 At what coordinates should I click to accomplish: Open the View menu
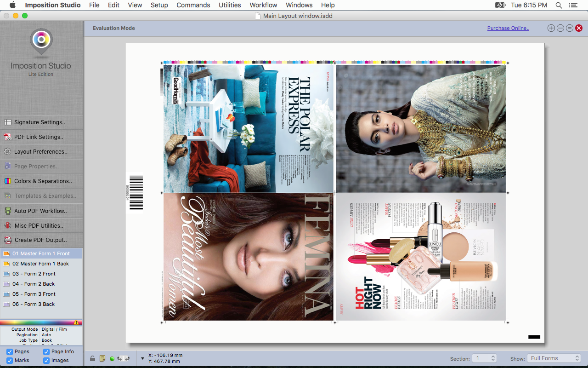[135, 5]
